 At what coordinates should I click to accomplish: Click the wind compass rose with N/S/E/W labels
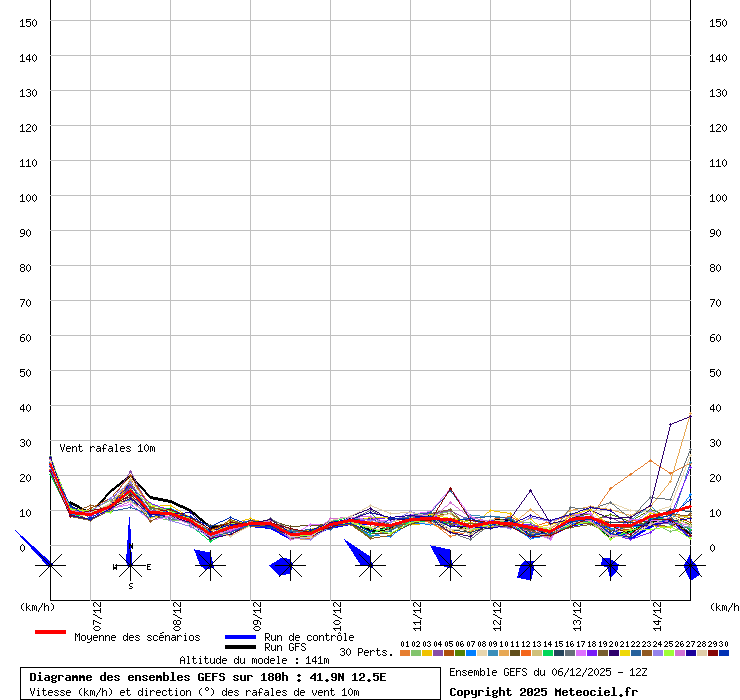point(130,566)
